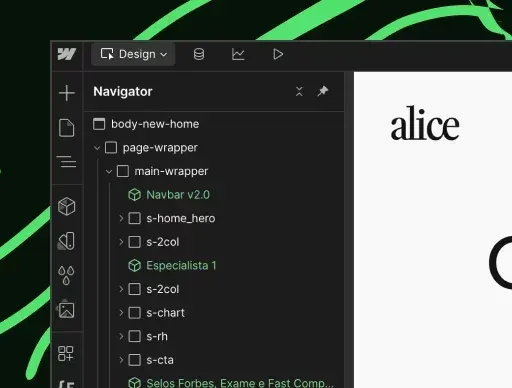Click the Especialista 1 green cube icon
This screenshot has height=388, width=512.
coord(135,266)
